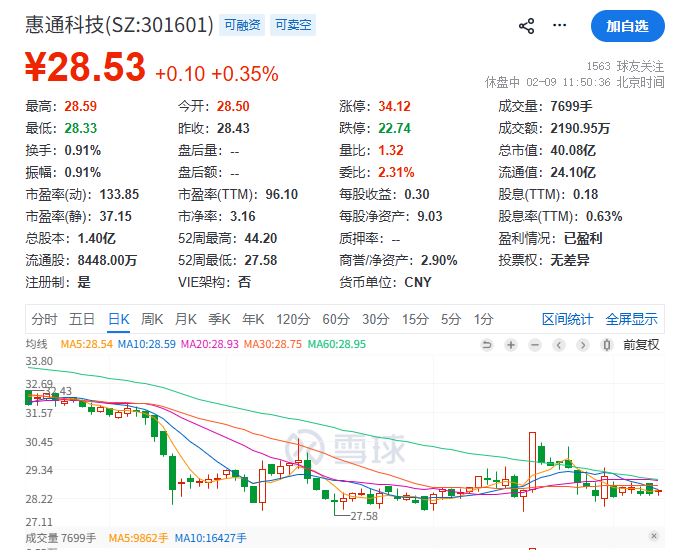The image size is (680, 550).
Task: Switch to 60分 chart period
Action: coord(335,319)
